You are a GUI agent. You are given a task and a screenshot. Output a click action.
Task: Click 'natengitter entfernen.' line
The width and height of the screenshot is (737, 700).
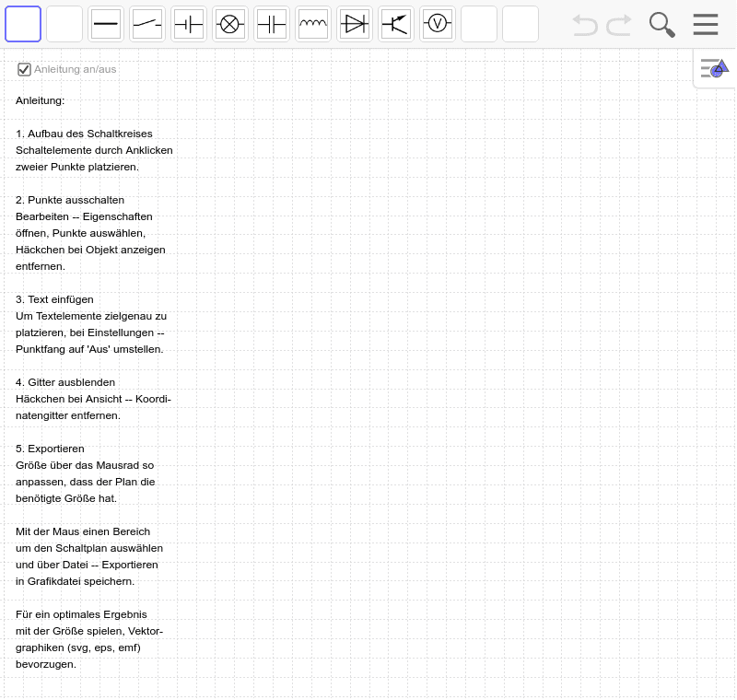[x=68, y=415]
